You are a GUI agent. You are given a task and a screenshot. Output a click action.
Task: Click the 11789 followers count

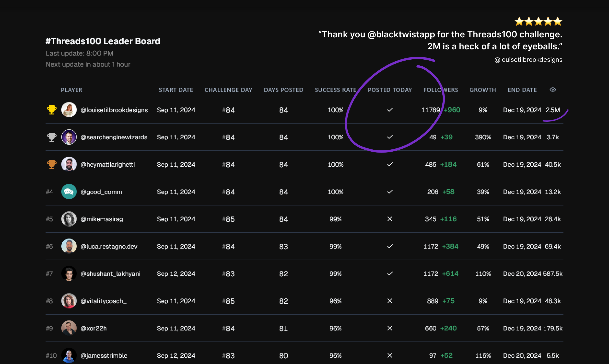pos(431,110)
